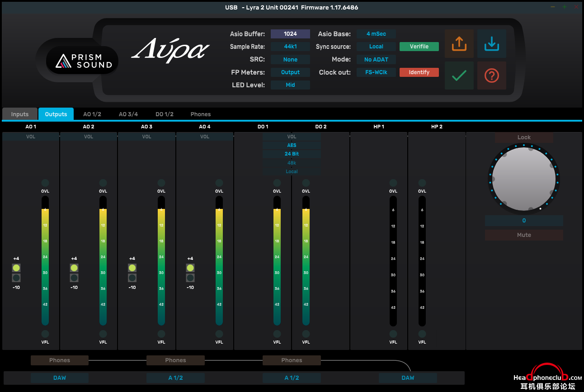Viewport: 584px width, 392px height.
Task: Set AO 3 level to -10
Action: click(132, 278)
